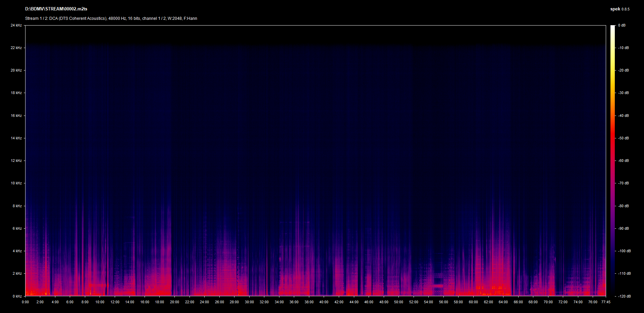Click the 16 kHz frequency axis label
Image resolution: width=644 pixels, height=313 pixels.
(x=16, y=116)
